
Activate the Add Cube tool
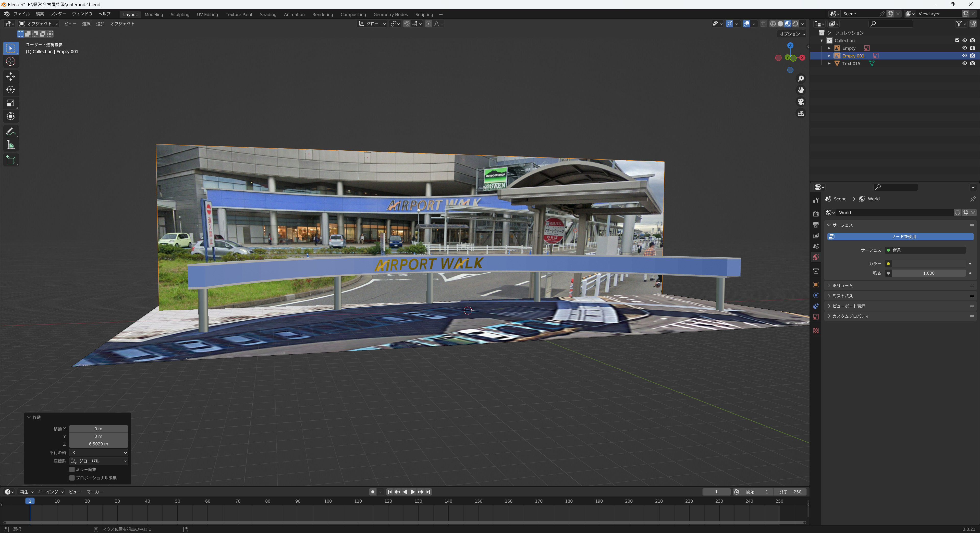(x=11, y=160)
